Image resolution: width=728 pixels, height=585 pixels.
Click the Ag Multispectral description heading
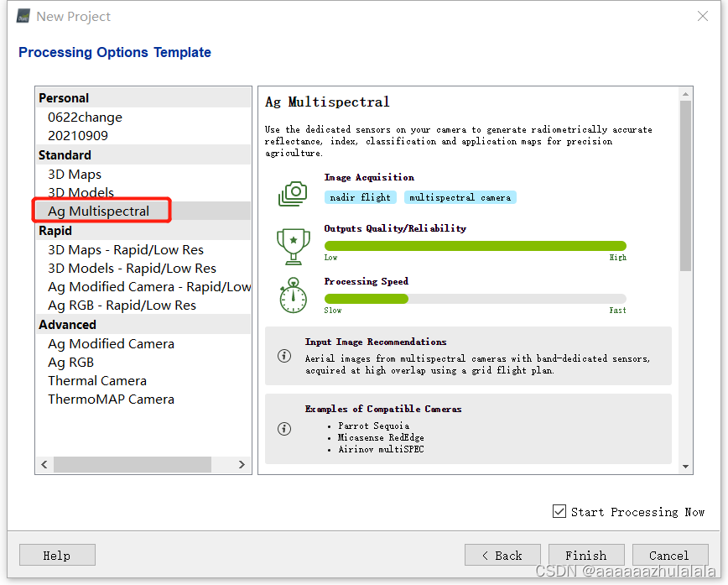pos(327,102)
